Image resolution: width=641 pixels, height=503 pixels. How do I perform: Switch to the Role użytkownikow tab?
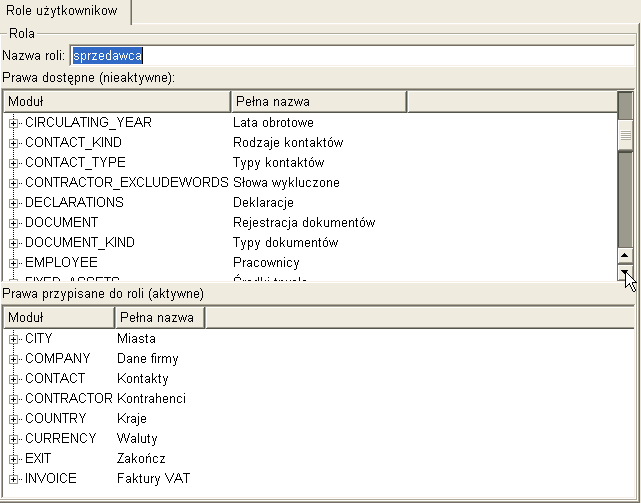pos(62,11)
